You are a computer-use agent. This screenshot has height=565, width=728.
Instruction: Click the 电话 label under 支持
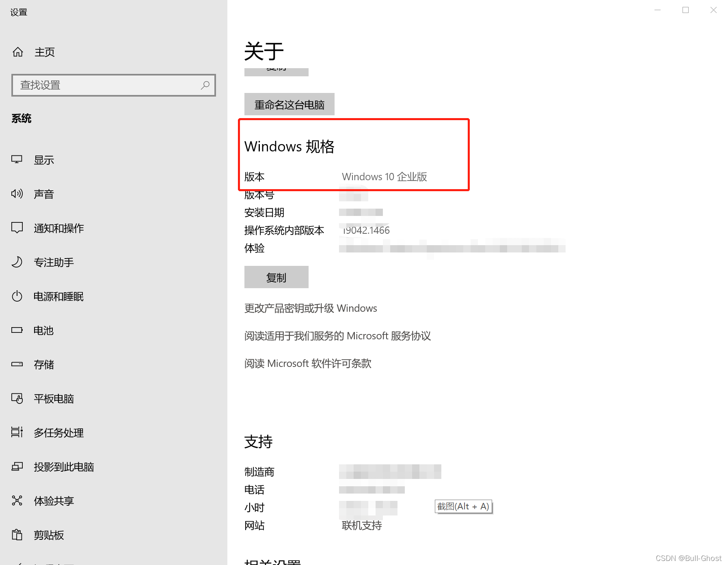(x=255, y=490)
